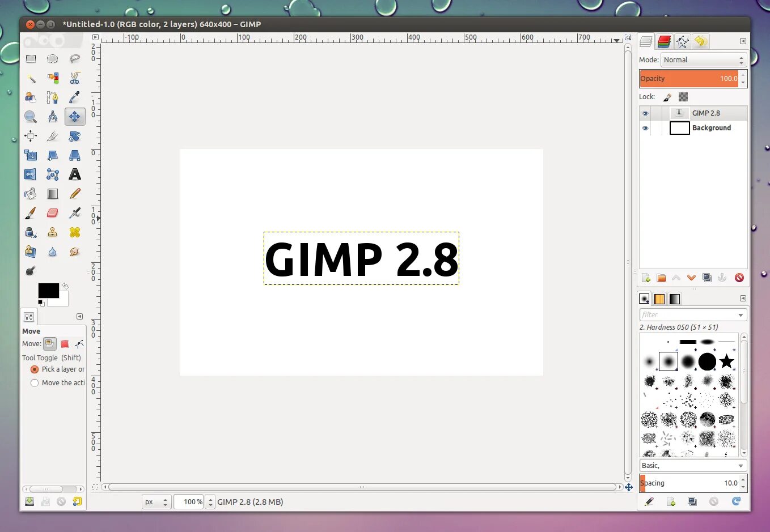
Task: Select the Perspective tool
Action: 75,155
